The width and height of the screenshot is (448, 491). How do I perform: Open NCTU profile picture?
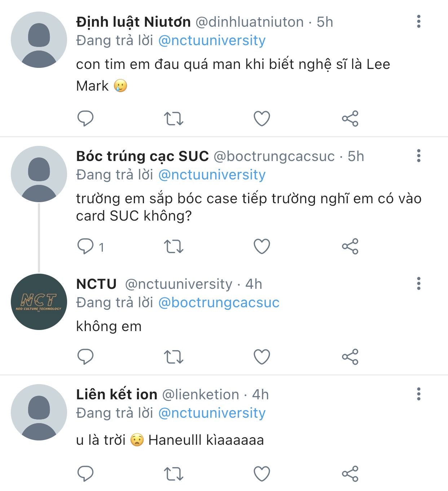(39, 302)
